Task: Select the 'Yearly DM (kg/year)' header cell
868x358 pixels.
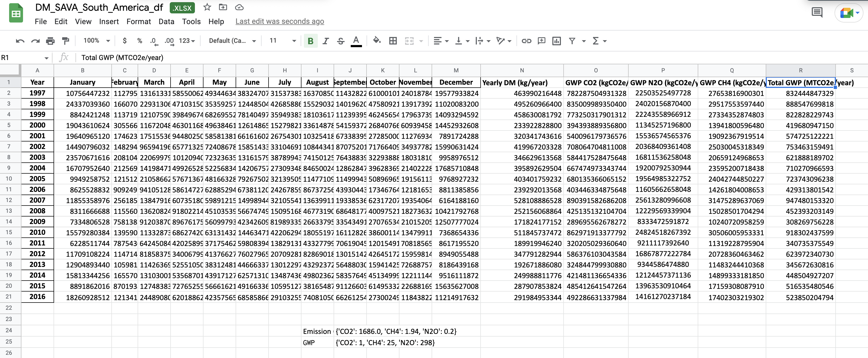Action: point(522,82)
